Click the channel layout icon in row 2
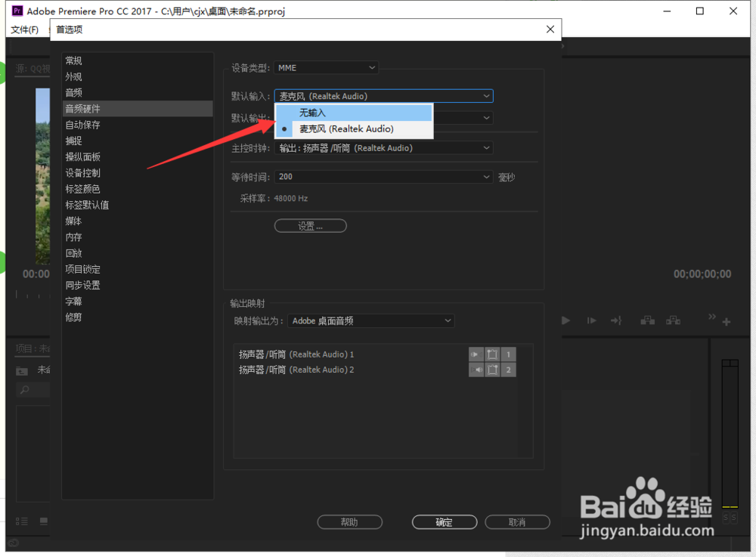 coord(492,370)
